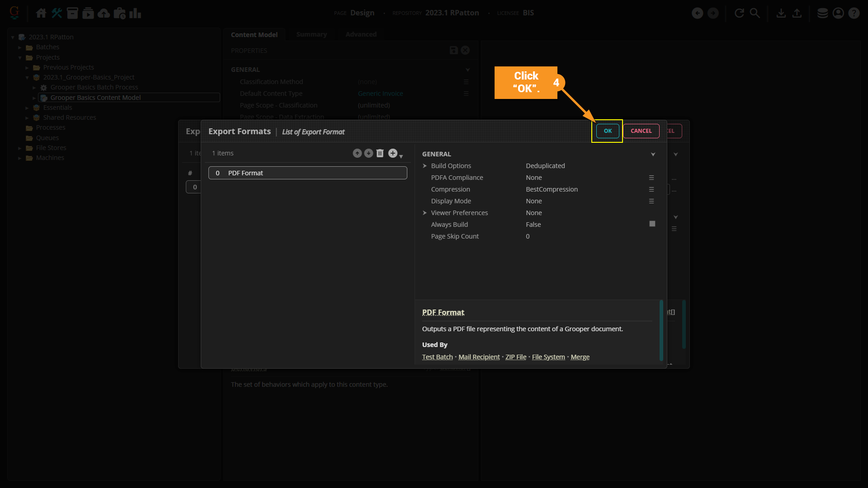Add a new export format item

[393, 154]
